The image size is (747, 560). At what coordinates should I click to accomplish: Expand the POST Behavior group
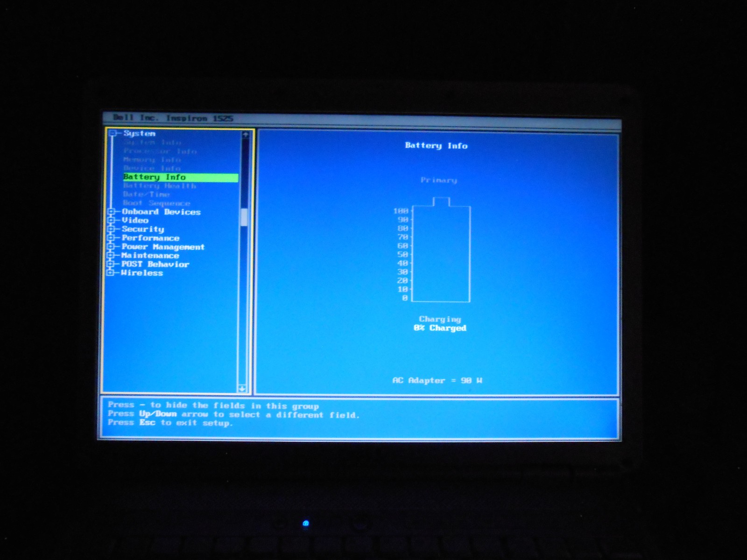[110, 264]
